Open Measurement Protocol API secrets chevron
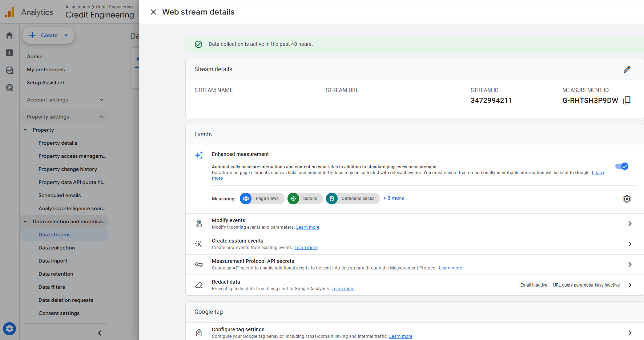The image size is (644, 340). pyautogui.click(x=630, y=264)
